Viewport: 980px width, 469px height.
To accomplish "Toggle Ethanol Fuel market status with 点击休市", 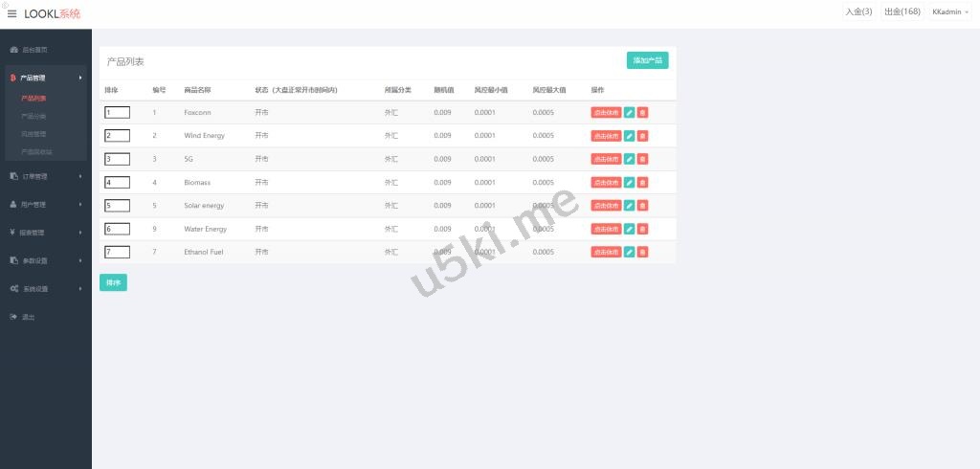I will click(x=606, y=252).
